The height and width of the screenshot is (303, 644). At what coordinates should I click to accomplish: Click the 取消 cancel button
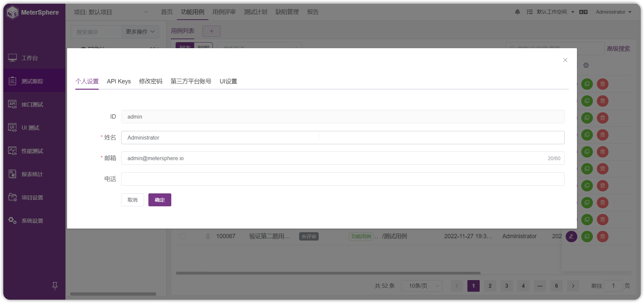[132, 200]
